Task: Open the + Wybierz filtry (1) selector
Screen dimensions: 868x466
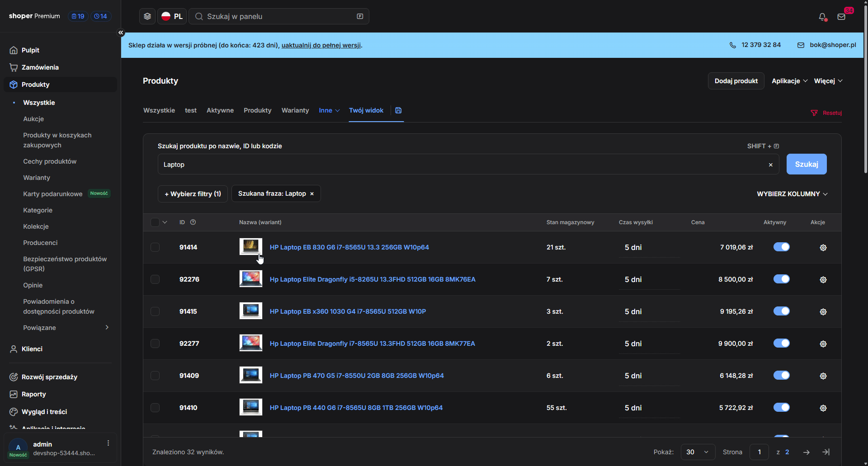Action: pos(193,193)
